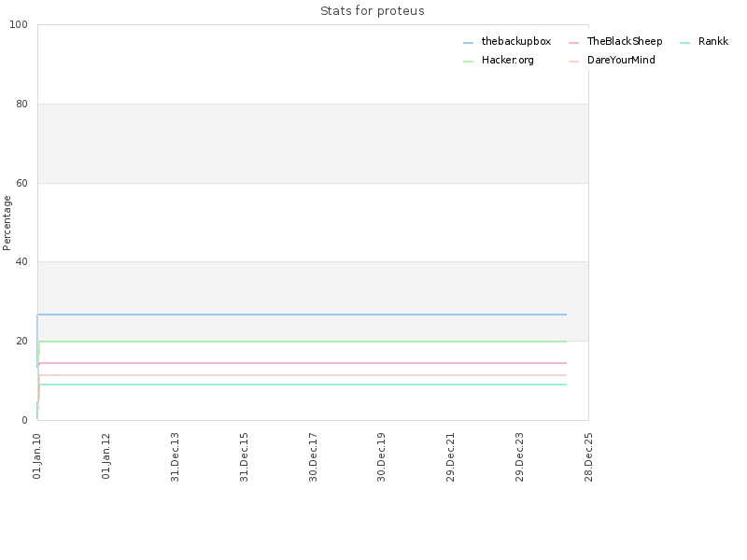Click the Hacker.org legend label
This screenshot has height=560, width=747.
pyautogui.click(x=507, y=60)
